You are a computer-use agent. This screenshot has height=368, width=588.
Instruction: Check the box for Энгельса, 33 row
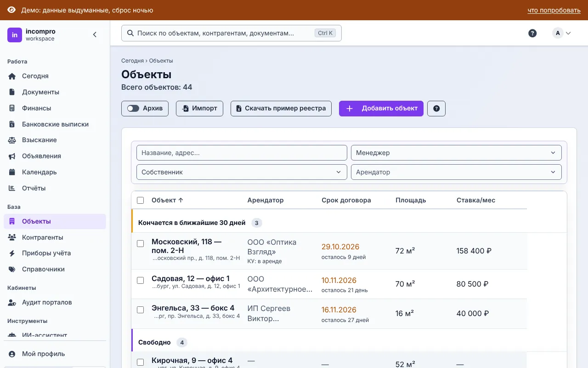141,310
